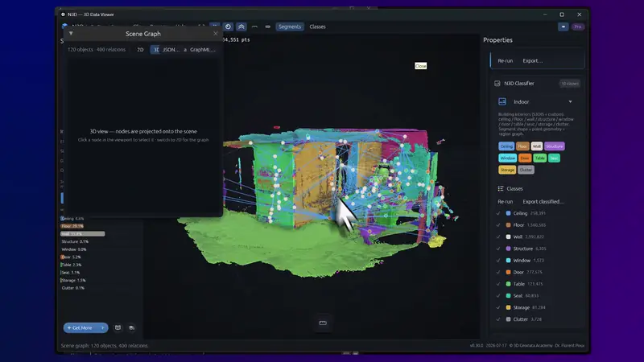644x362 pixels.
Task: Click the book icon beside Get More
Action: pos(118,327)
